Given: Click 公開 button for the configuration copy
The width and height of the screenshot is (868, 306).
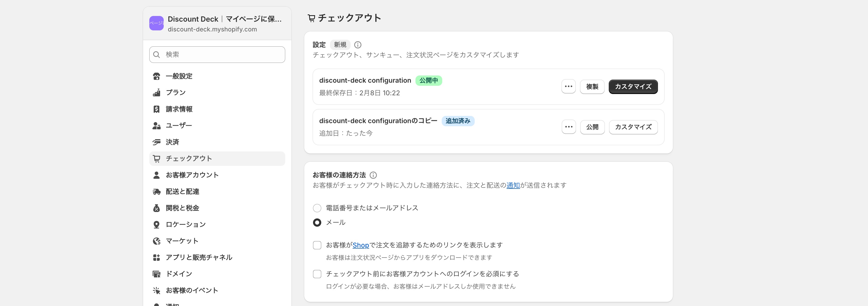Looking at the screenshot, I should 592,127.
